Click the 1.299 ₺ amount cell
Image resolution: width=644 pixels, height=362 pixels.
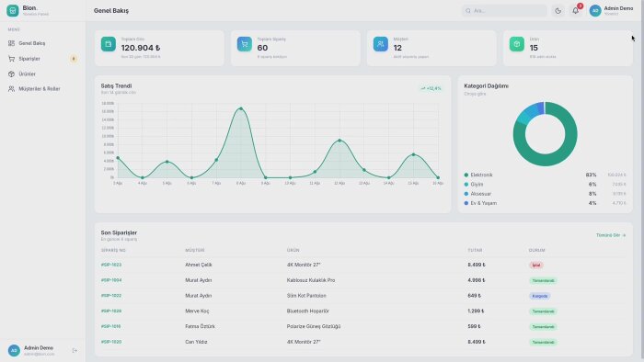476,311
